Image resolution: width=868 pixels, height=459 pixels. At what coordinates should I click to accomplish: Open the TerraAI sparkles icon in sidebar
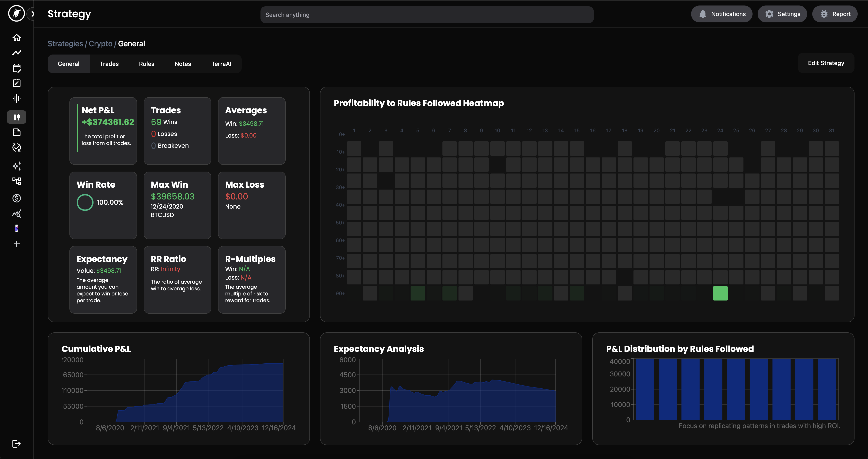pyautogui.click(x=16, y=166)
